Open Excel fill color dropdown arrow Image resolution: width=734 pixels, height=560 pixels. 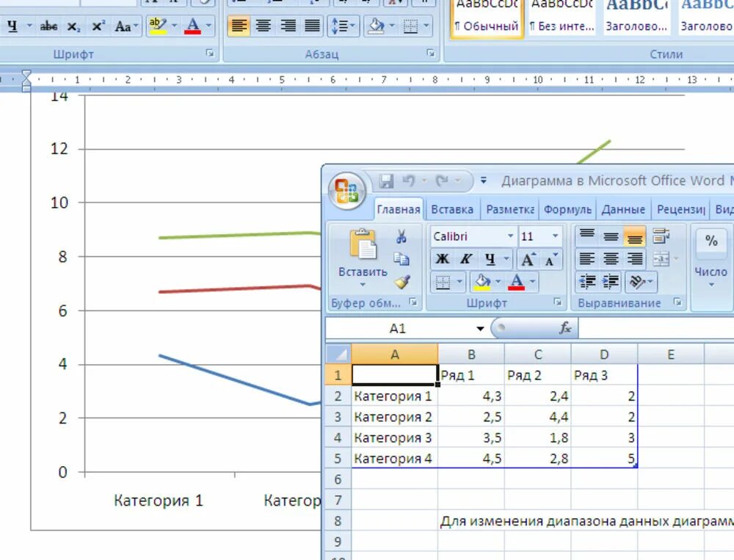pos(498,282)
